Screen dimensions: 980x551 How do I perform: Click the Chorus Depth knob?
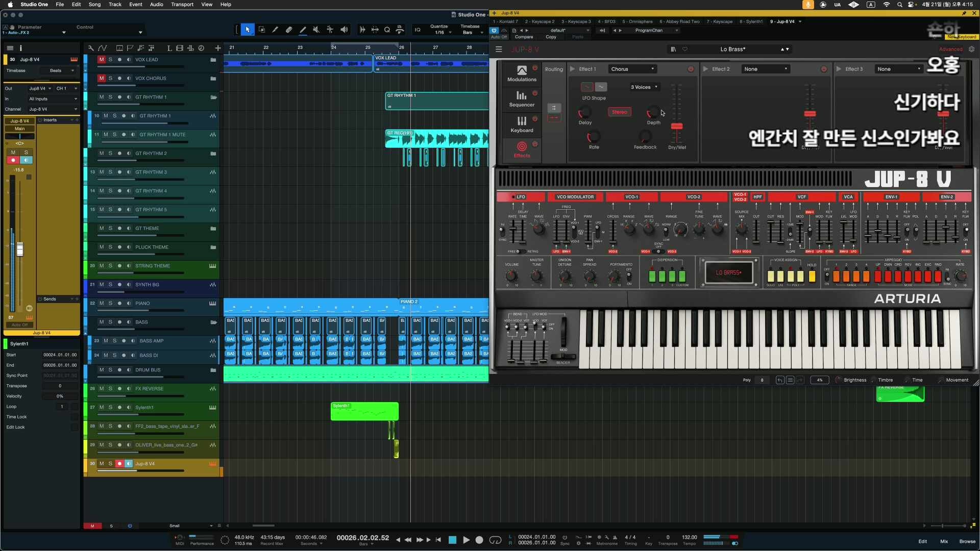[653, 112]
